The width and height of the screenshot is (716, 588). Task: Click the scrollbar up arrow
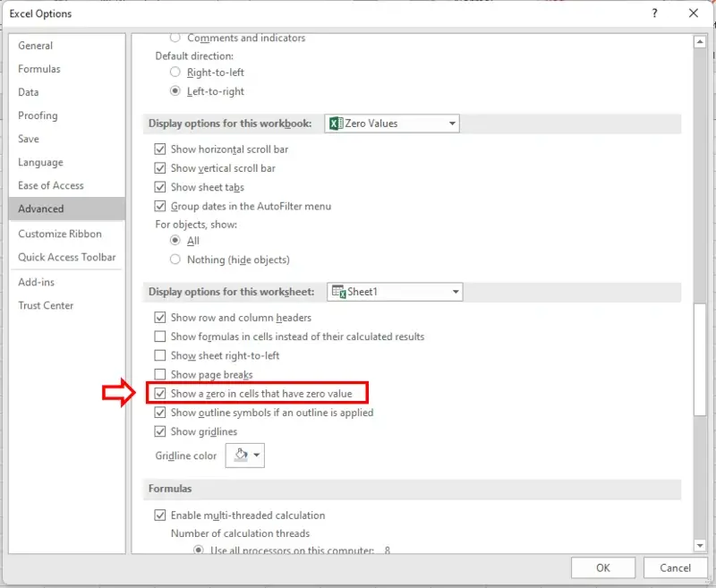click(700, 42)
